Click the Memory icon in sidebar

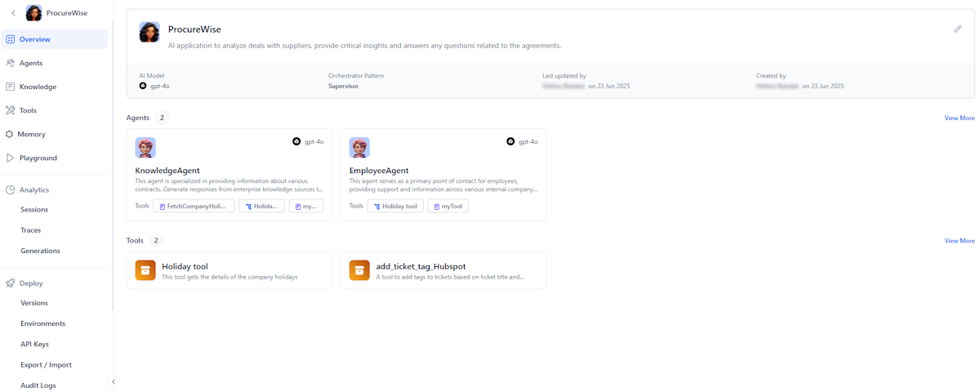pos(10,134)
